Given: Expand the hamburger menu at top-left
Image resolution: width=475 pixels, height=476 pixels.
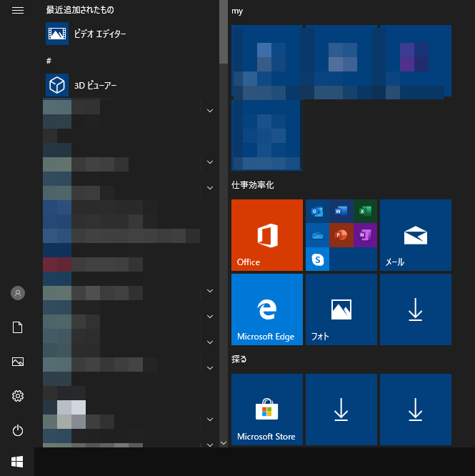Looking at the screenshot, I should 18,11.
